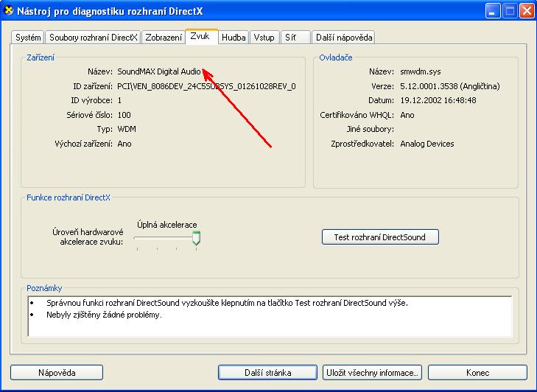The image size is (537, 392).
Task: Open the Hudba tab
Action: tap(234, 38)
